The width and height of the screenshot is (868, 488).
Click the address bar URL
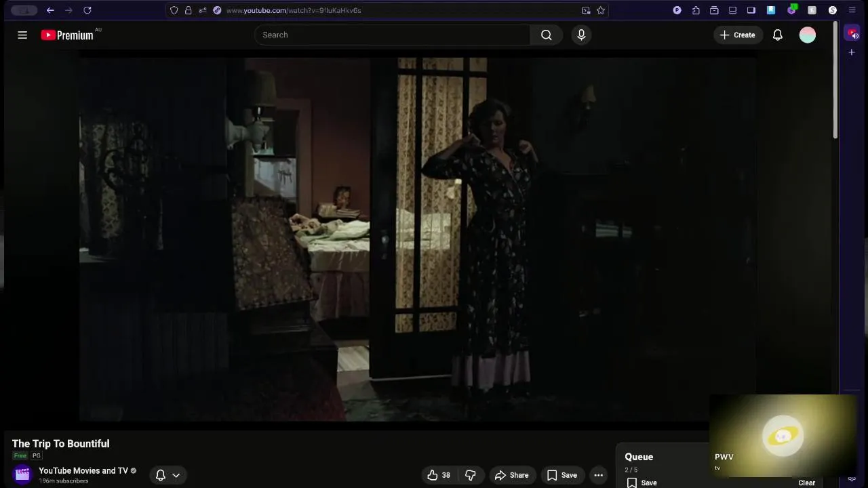(294, 10)
